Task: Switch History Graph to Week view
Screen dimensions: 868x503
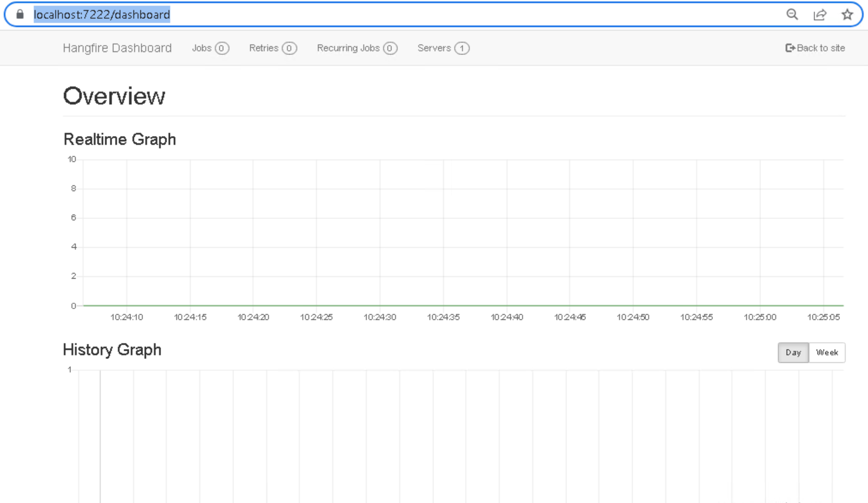Action: point(827,353)
